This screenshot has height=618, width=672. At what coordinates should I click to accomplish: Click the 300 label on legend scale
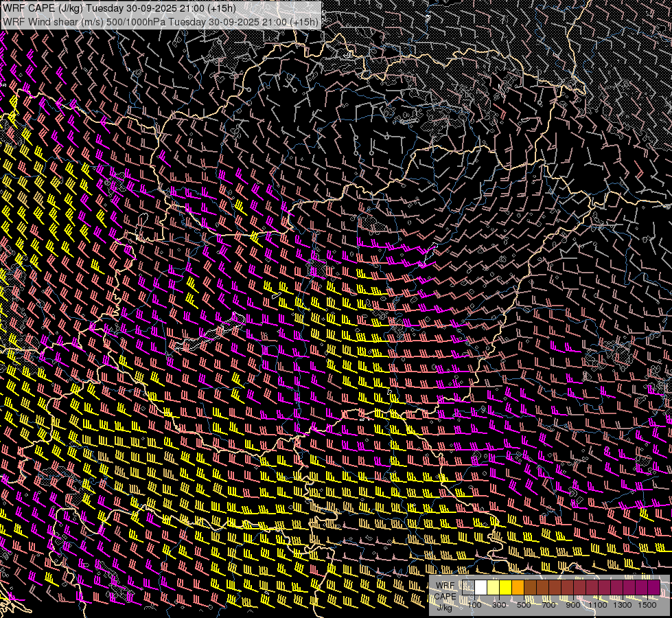[x=499, y=605]
